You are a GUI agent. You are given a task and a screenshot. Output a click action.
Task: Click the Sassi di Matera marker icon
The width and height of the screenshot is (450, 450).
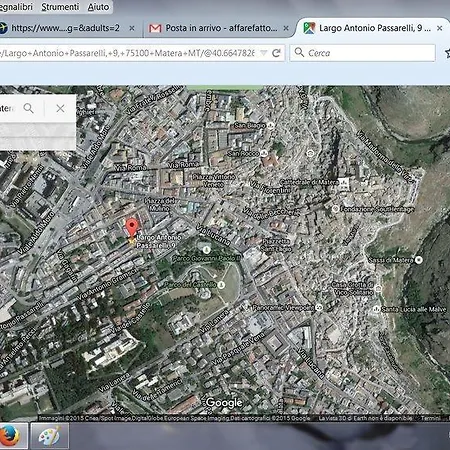(x=419, y=260)
